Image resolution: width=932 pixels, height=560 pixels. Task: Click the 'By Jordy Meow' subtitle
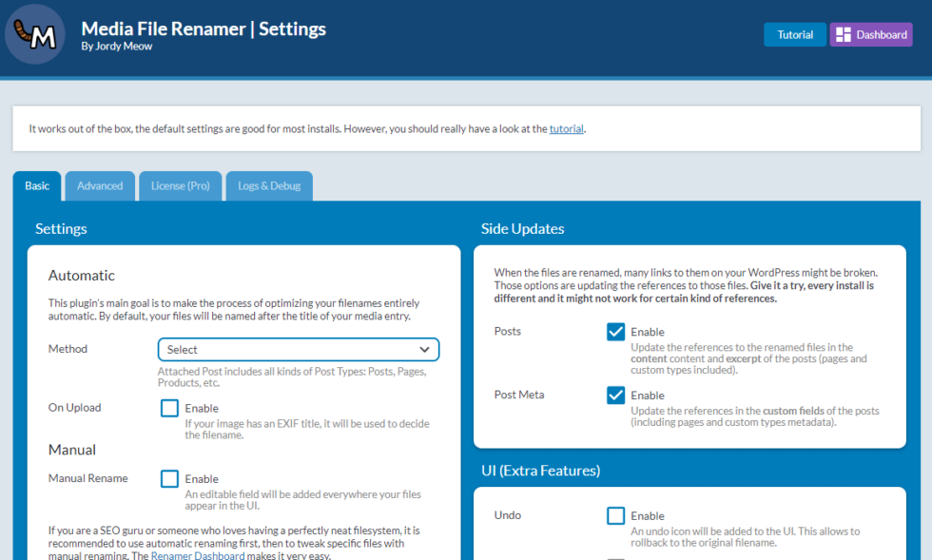116,47
